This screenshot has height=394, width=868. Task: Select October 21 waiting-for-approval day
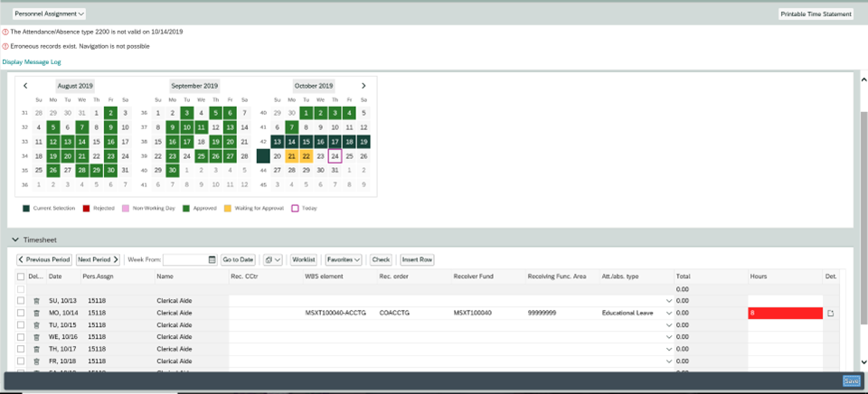[291, 155]
